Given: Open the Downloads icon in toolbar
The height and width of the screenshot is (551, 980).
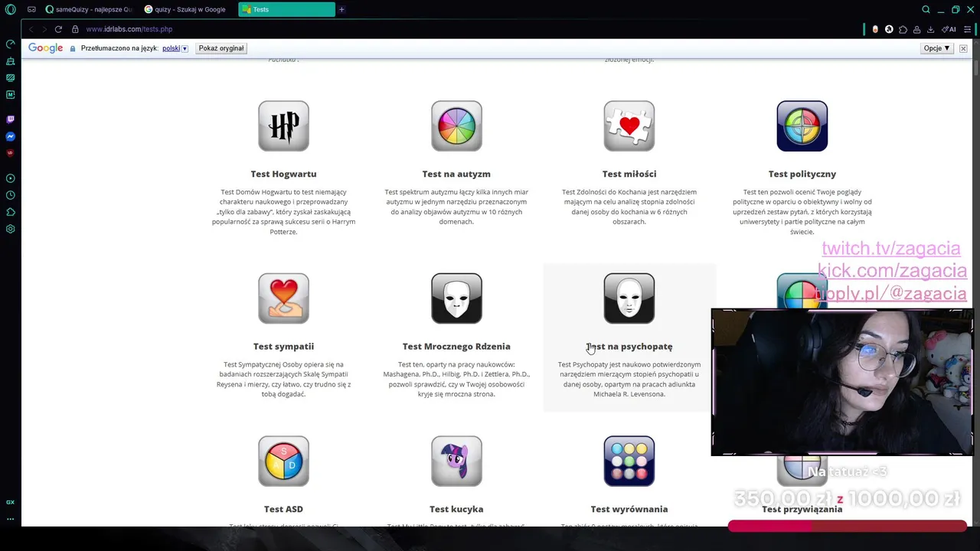Looking at the screenshot, I should [930, 29].
